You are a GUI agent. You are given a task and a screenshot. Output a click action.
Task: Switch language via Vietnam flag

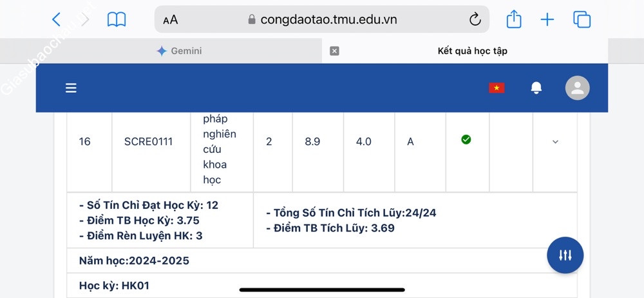(497, 88)
